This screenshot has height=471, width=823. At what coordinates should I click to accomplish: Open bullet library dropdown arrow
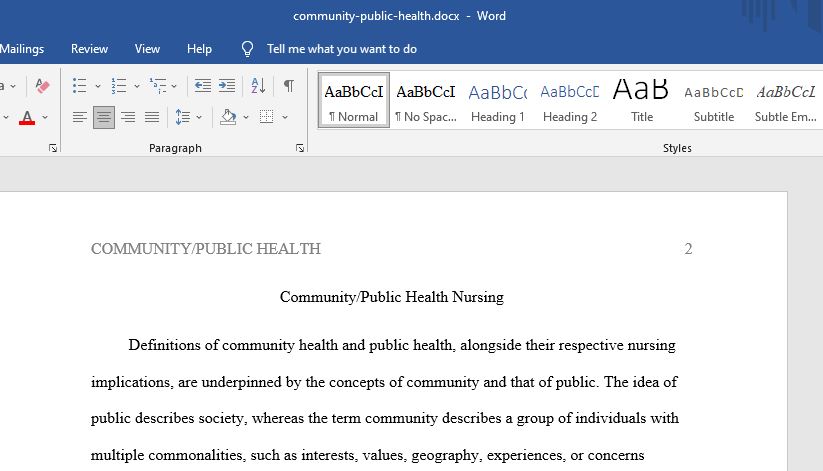(98, 86)
